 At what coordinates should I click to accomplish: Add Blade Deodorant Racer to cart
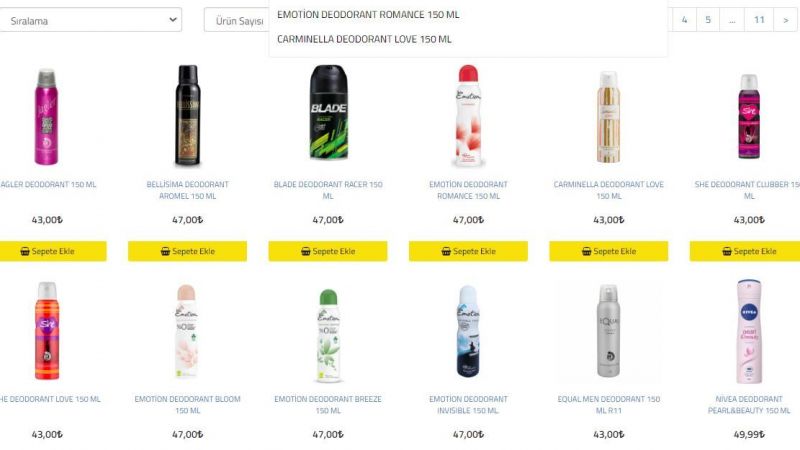click(328, 251)
